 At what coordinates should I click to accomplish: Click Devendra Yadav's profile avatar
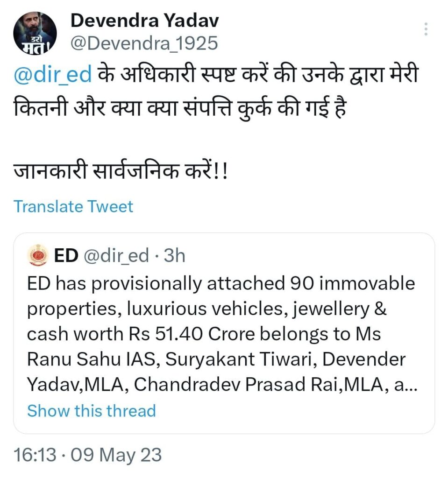[35, 33]
